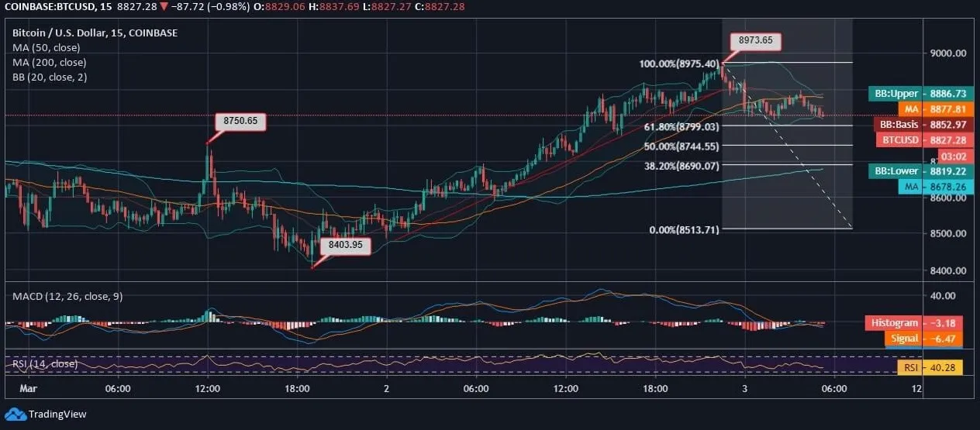The height and width of the screenshot is (430, 980).
Task: Select the MA (50, close) indicator legend
Action: (45, 47)
